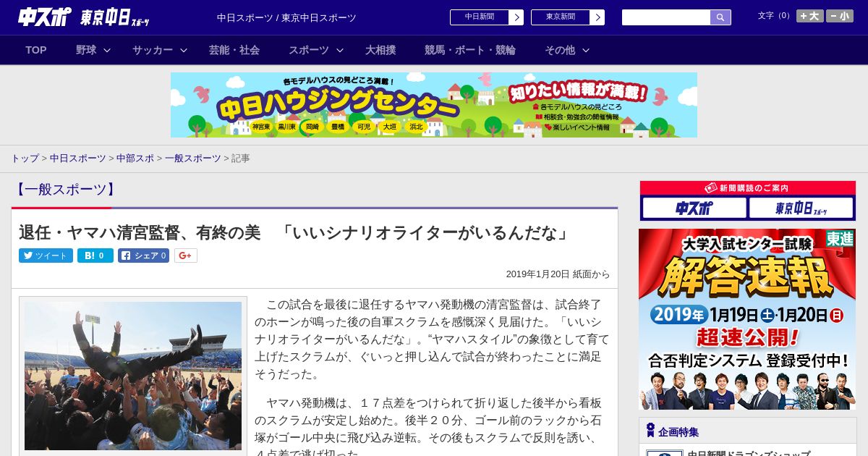This screenshot has height=456, width=868.
Task: Click 中スポ subscription button in sidebar
Action: coord(694,208)
